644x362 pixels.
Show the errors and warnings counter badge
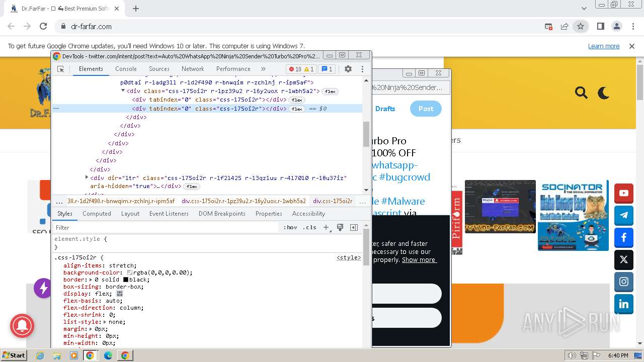pyautogui.click(x=301, y=69)
